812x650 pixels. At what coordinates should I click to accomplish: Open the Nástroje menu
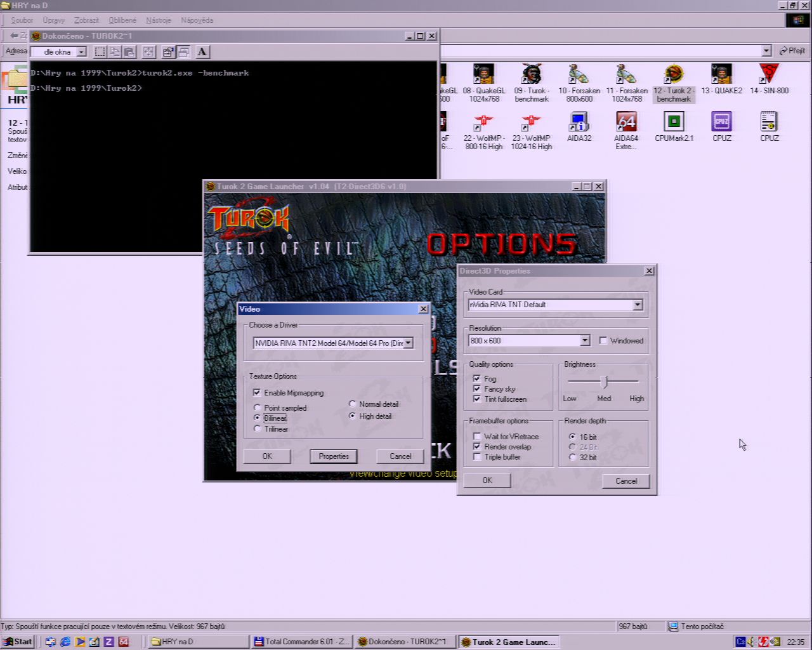(159, 20)
